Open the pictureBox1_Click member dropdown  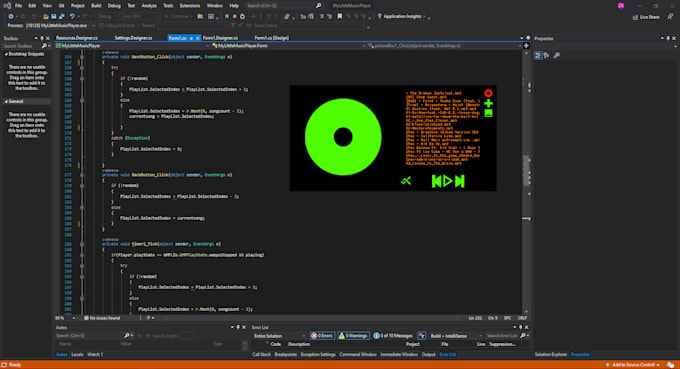[x=444, y=46]
